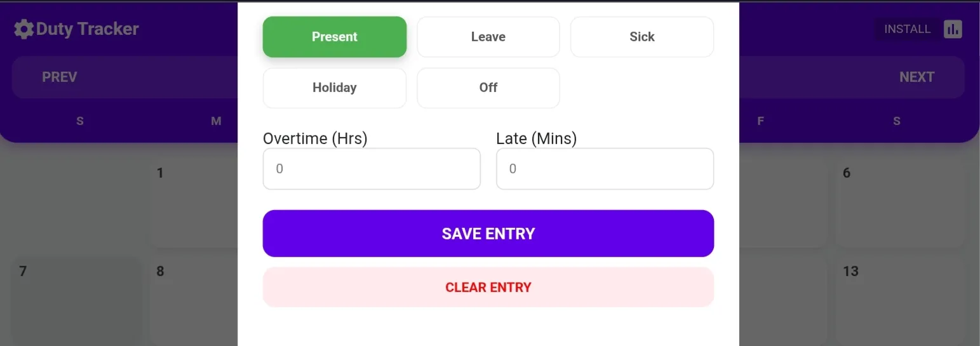980x346 pixels.
Task: Focus the Late (Mins) input field
Action: 605,169
